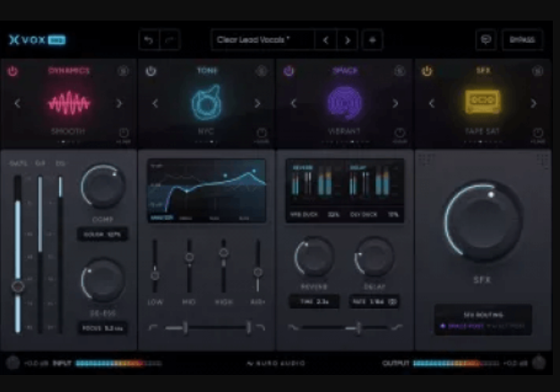The image size is (560, 392).
Task: Click the purple Space spiral icon
Action: click(x=345, y=103)
